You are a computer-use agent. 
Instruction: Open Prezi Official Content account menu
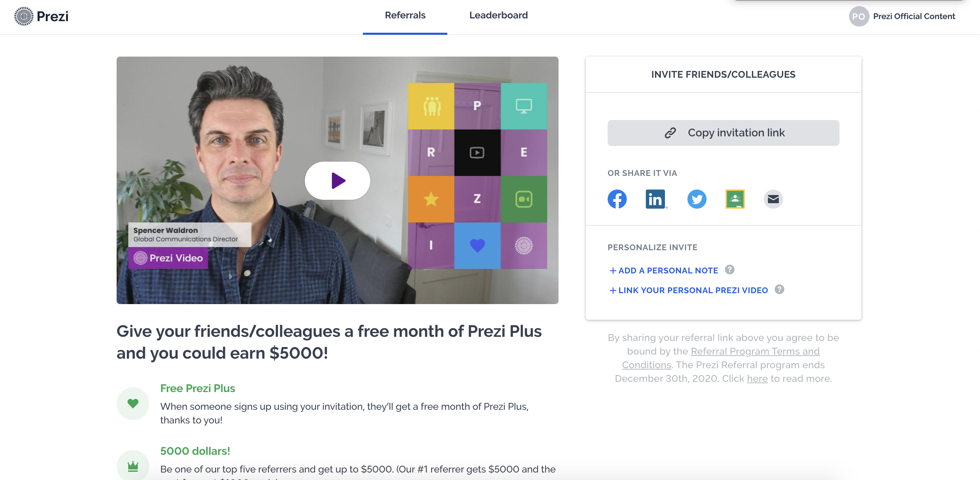pyautogui.click(x=914, y=16)
